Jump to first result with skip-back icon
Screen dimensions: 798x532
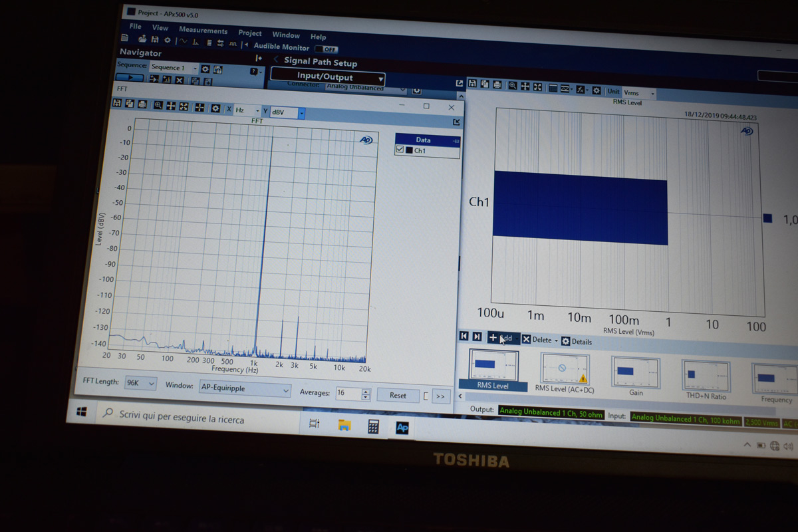[464, 336]
